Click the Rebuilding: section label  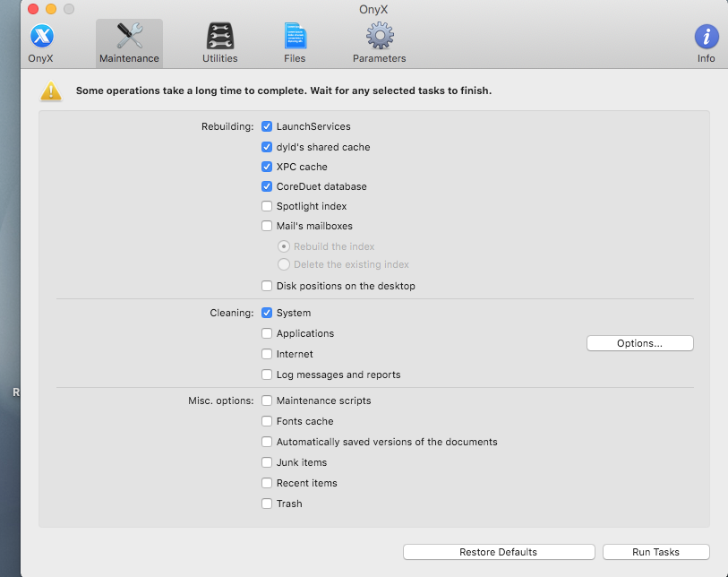click(x=227, y=126)
